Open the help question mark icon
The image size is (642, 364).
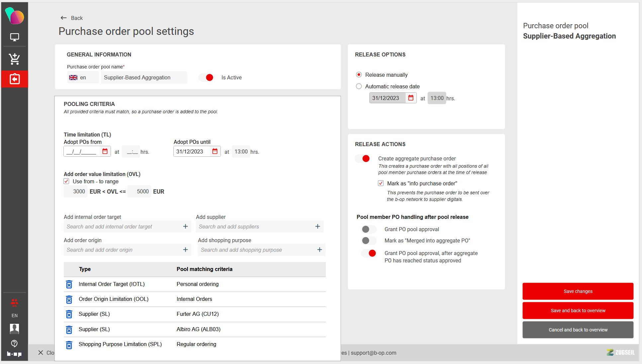[x=14, y=343]
